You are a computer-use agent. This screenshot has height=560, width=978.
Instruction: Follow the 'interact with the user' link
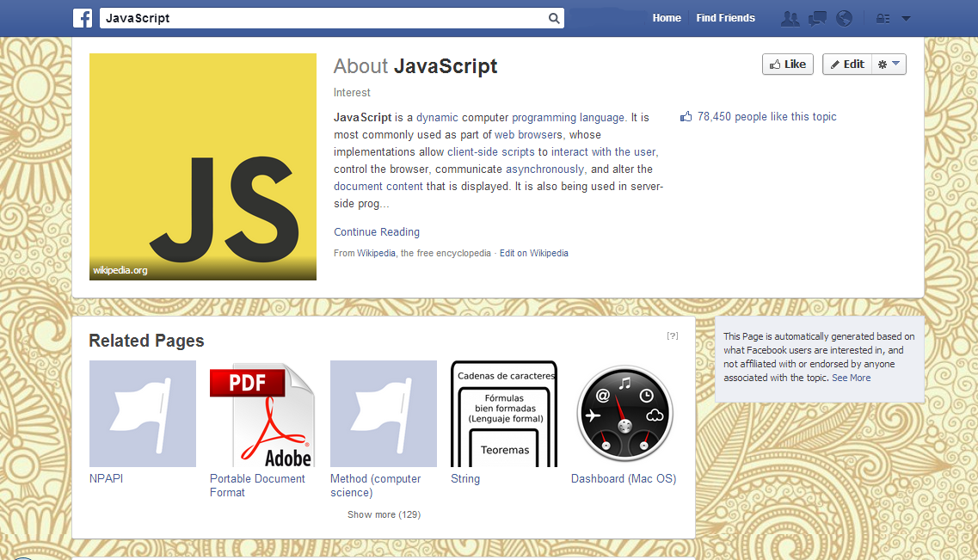pyautogui.click(x=603, y=152)
